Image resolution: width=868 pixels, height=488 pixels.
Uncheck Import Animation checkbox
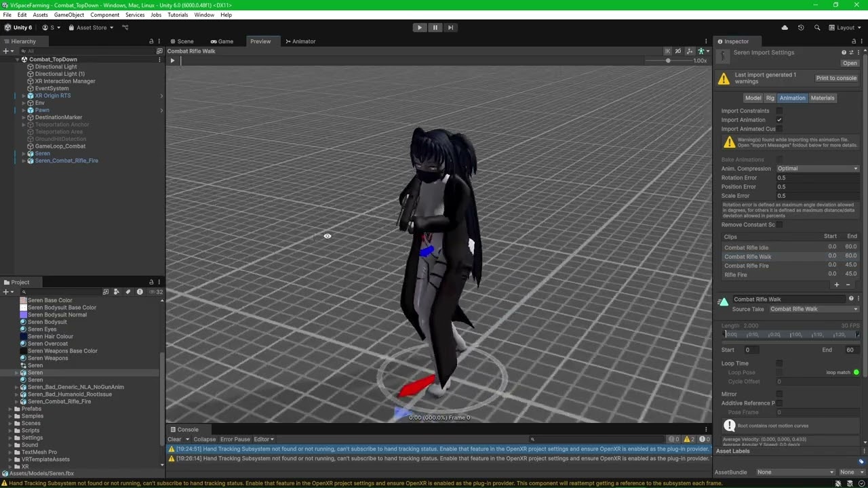(779, 120)
